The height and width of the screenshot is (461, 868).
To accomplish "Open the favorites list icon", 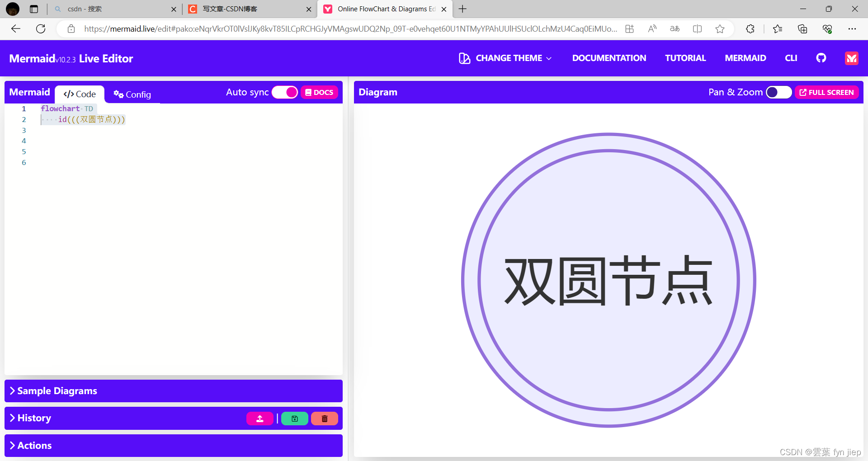I will (778, 29).
